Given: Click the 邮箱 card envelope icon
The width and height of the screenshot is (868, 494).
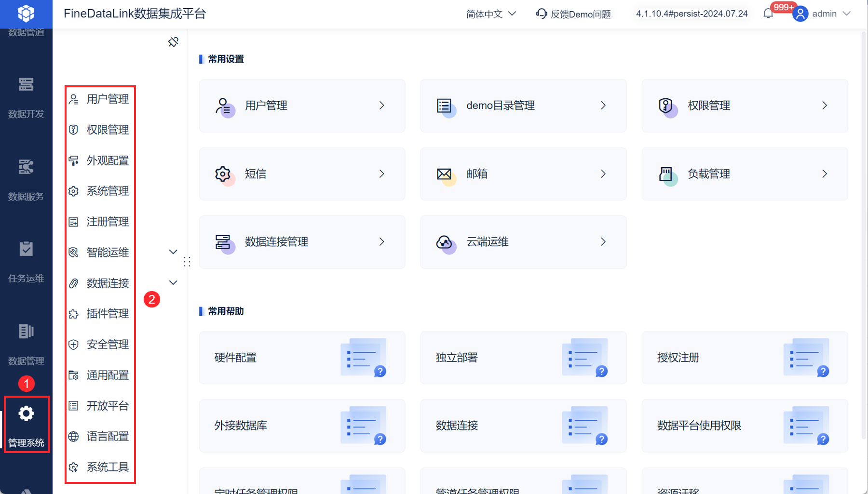Looking at the screenshot, I should (444, 174).
